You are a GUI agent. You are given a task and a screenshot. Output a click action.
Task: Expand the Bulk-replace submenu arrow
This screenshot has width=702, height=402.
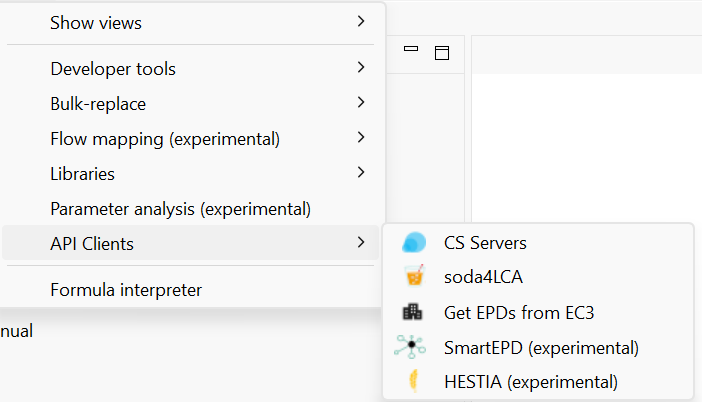(x=361, y=102)
